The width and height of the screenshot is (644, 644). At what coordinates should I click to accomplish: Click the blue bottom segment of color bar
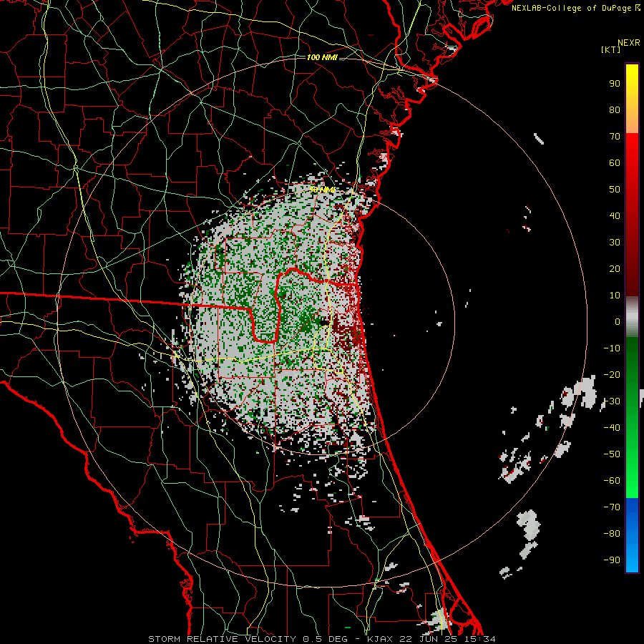click(632, 535)
